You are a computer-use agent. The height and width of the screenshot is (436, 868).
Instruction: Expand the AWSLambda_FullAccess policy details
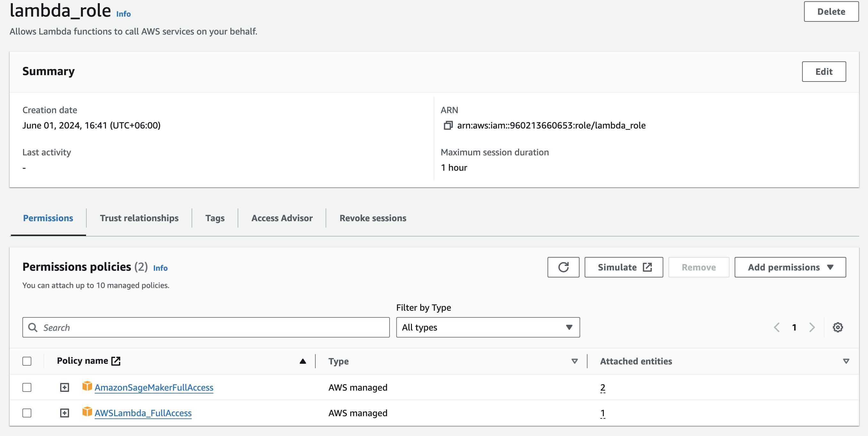pos(64,413)
